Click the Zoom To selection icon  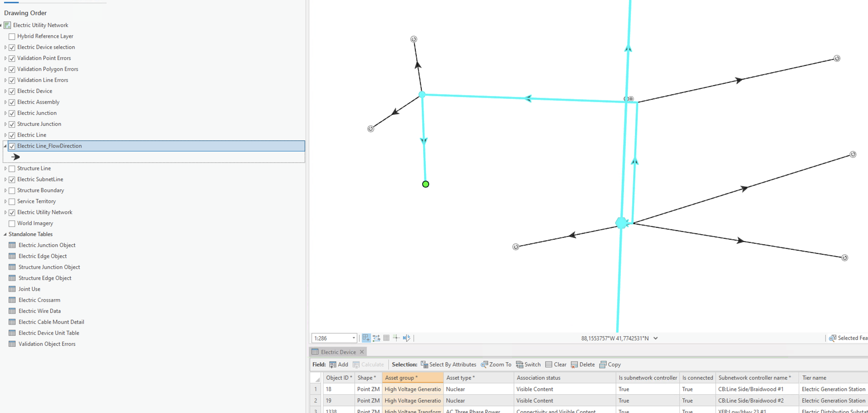pos(496,365)
